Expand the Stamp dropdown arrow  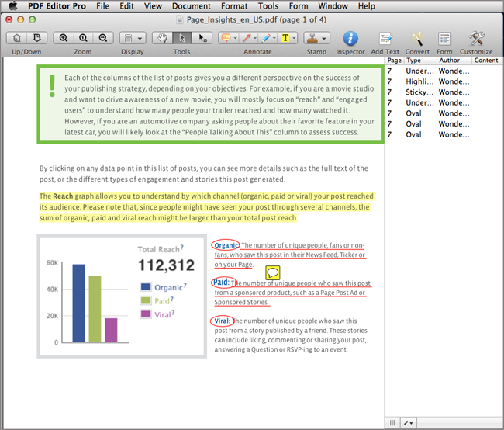coord(324,38)
